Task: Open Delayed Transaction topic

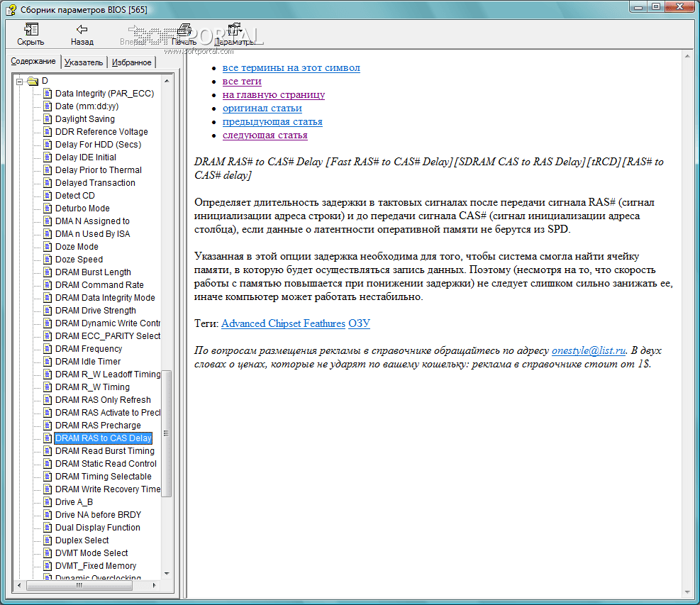Action: tap(95, 183)
